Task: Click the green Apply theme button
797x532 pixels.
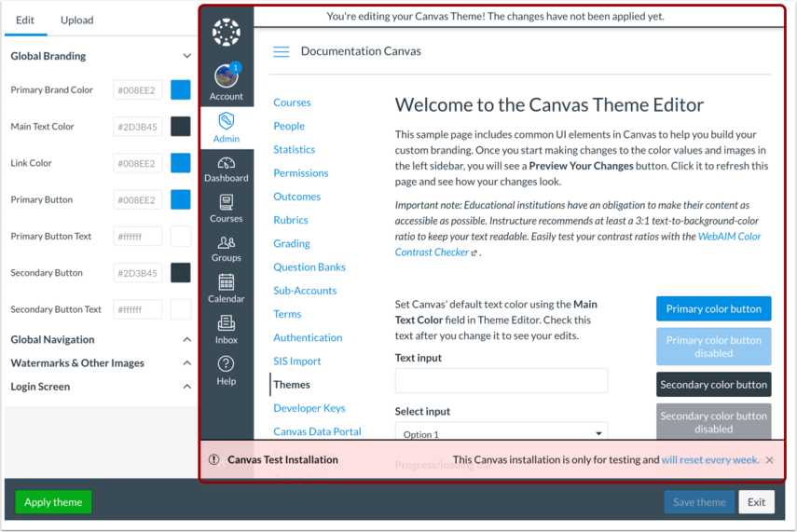Action: [x=53, y=502]
